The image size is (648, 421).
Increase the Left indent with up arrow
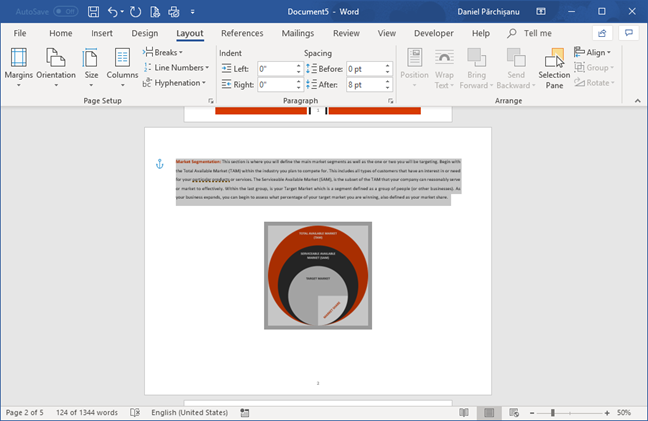(298, 66)
